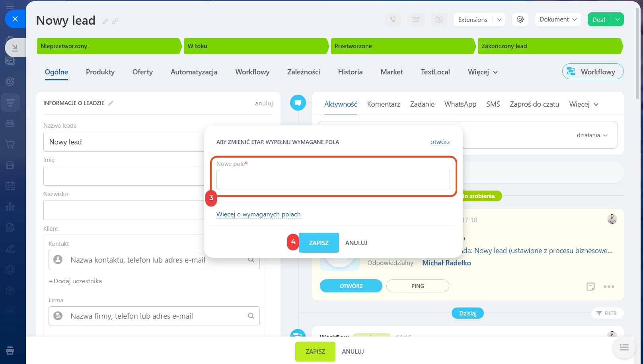
Task: Click the Imię input field
Action: coord(124,176)
